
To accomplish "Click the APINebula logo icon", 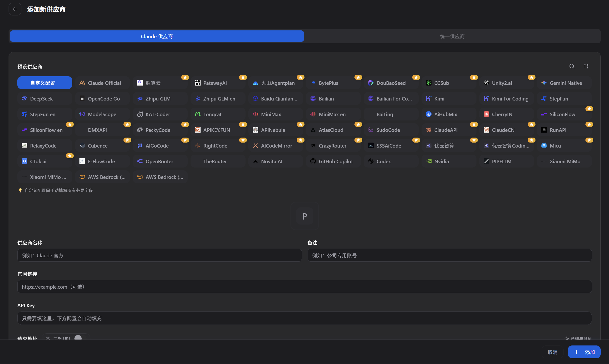I will pyautogui.click(x=255, y=130).
